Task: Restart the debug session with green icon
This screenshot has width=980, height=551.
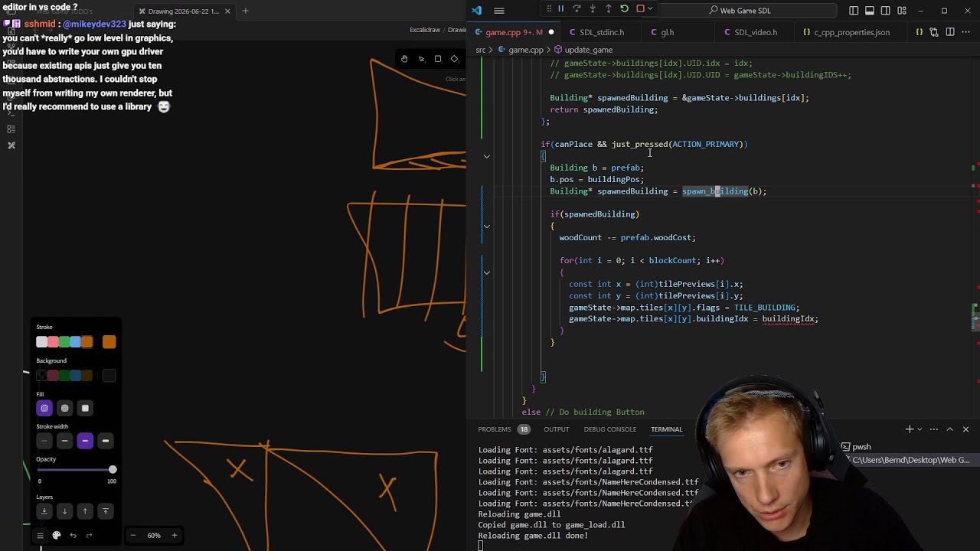Action: (x=625, y=9)
